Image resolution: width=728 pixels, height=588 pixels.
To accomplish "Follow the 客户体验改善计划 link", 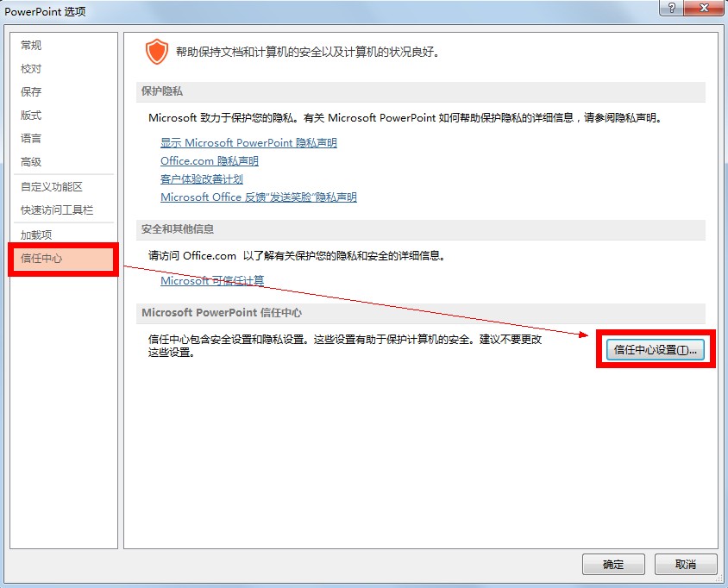I will point(202,179).
